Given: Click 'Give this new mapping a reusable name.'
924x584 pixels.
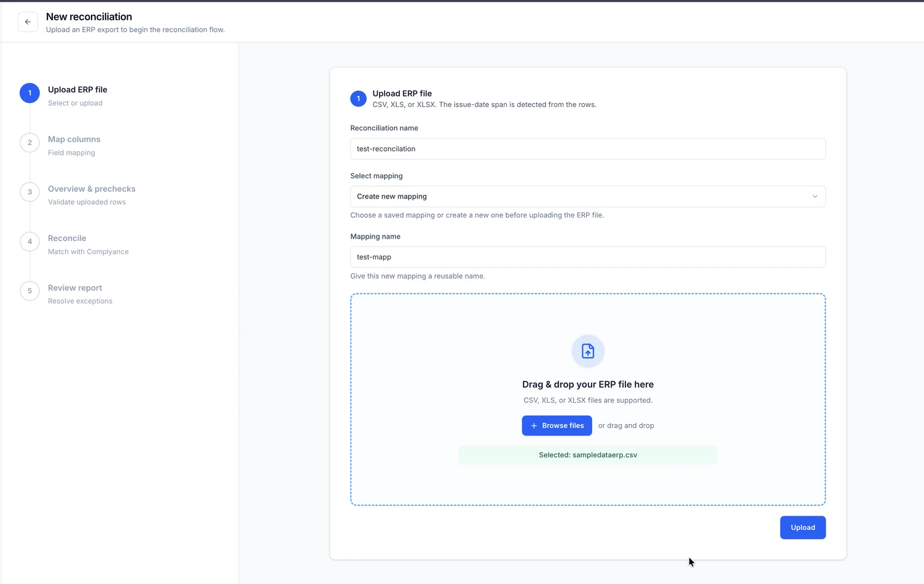Looking at the screenshot, I should [418, 276].
